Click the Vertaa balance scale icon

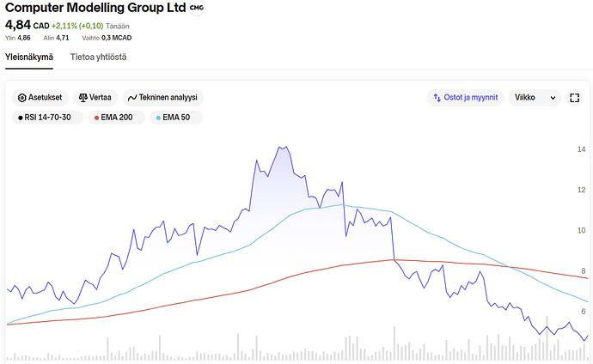point(83,98)
